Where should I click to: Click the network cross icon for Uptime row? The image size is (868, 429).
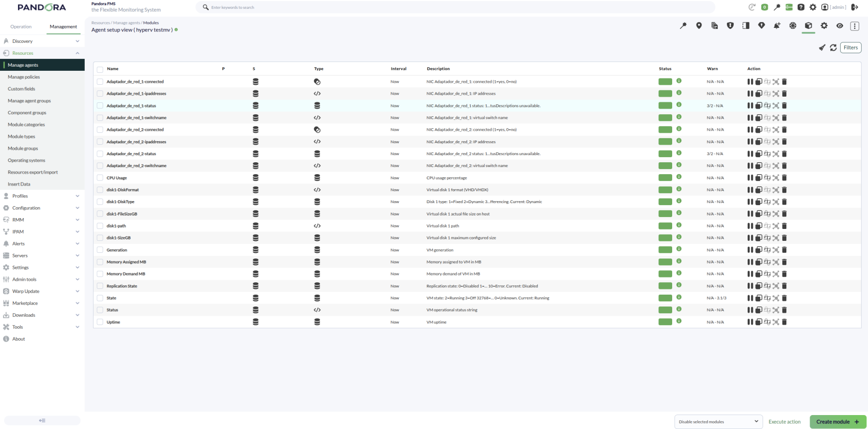click(776, 322)
